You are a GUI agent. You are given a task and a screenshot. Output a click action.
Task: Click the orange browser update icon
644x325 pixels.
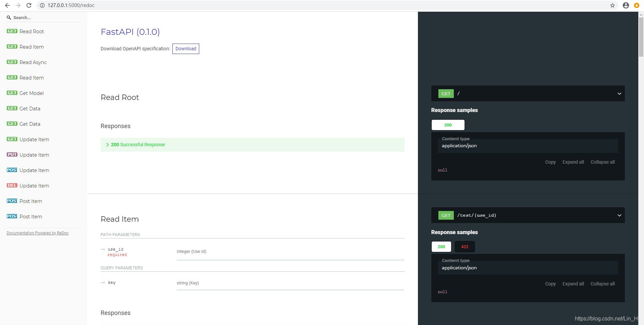pos(637,5)
